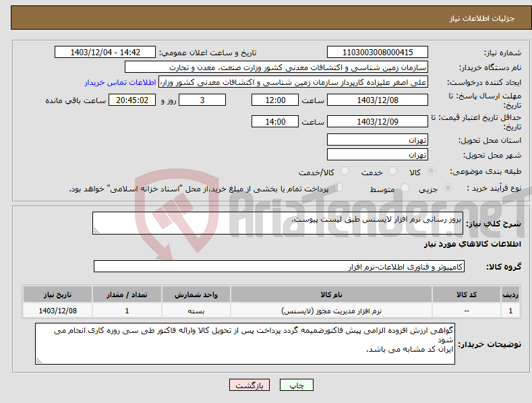Screen dimensions: 532x403
Task: Click the واحد شمارش column header
Action: coord(196,294)
